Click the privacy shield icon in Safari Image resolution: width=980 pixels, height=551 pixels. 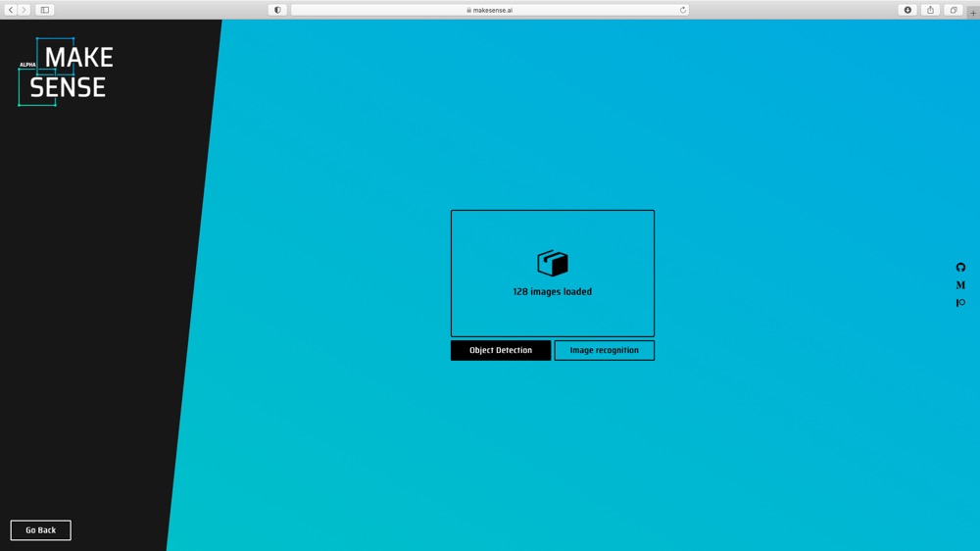point(277,10)
